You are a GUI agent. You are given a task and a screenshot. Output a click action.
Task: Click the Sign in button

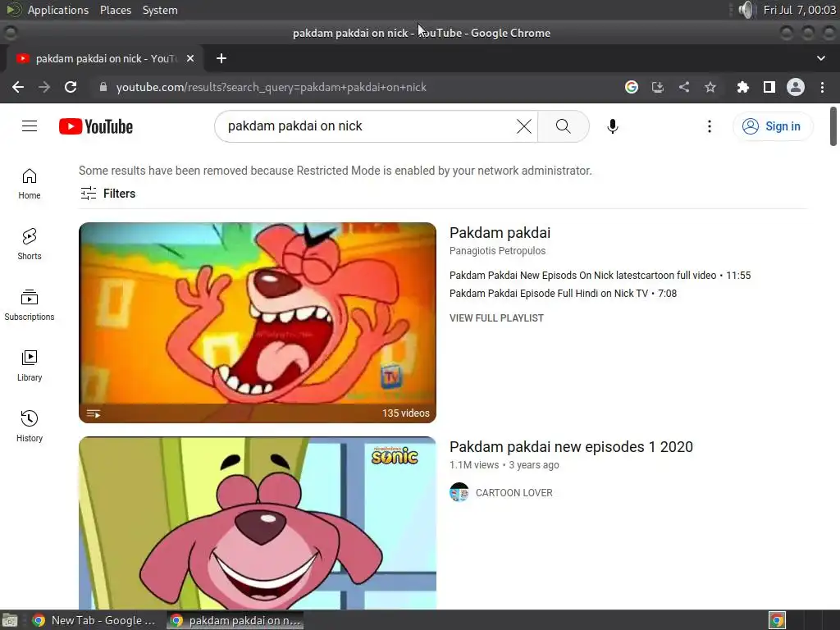[773, 126]
